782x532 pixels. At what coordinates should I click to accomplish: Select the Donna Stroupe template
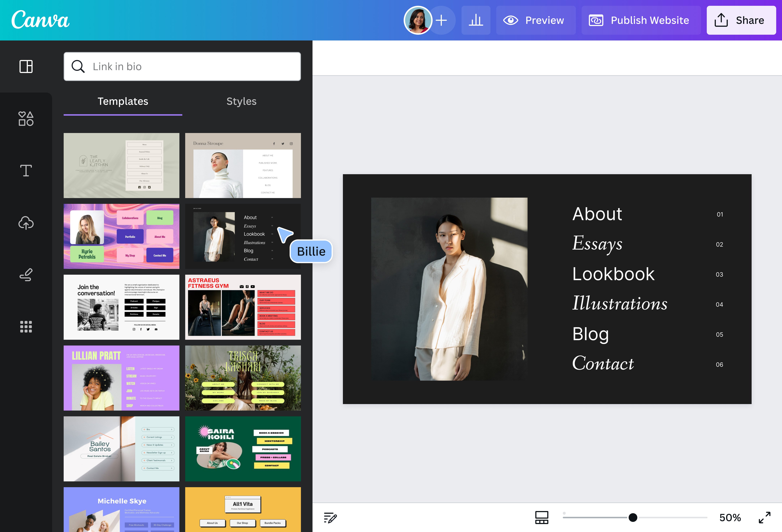243,165
